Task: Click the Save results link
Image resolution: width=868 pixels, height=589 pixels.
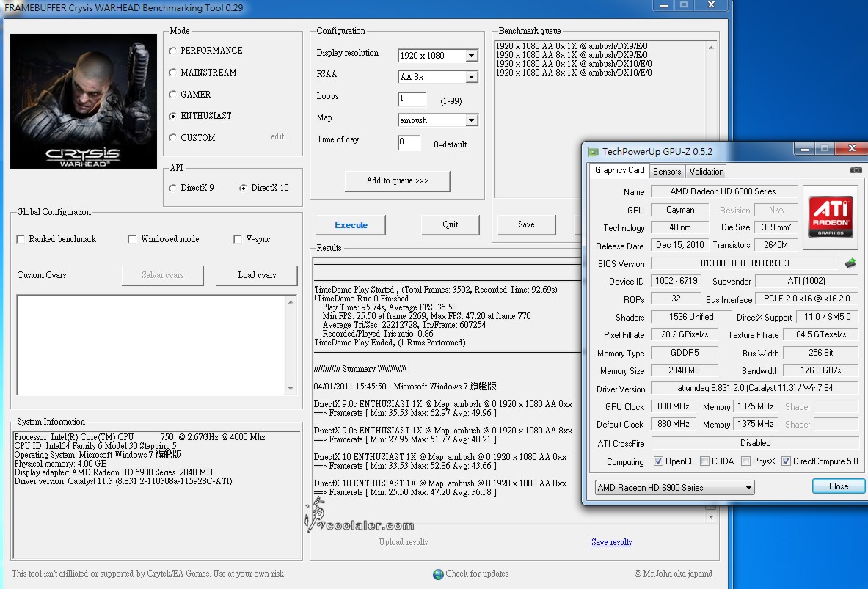Action: pos(611,542)
